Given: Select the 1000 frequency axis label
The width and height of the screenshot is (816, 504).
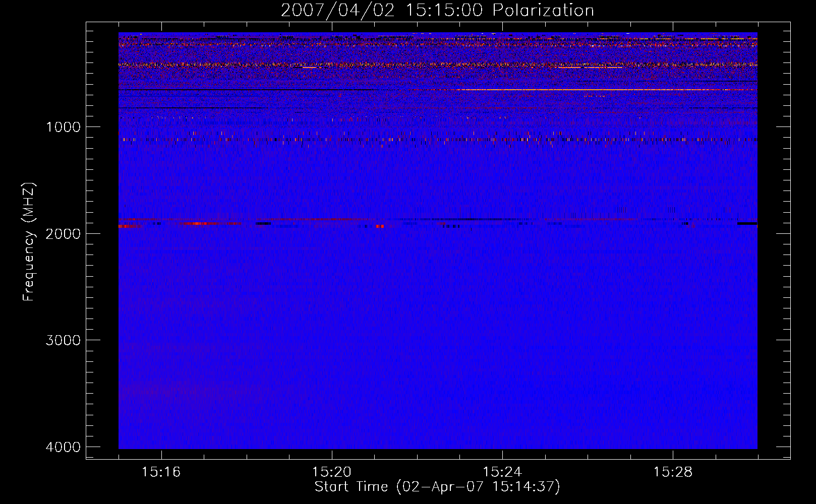Looking at the screenshot, I should 63,127.
